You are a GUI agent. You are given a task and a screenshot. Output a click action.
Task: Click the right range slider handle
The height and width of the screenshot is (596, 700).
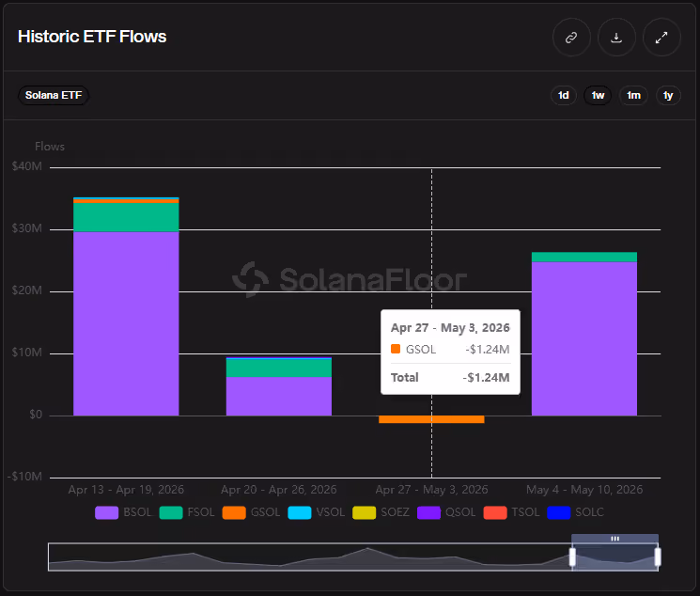(x=658, y=557)
